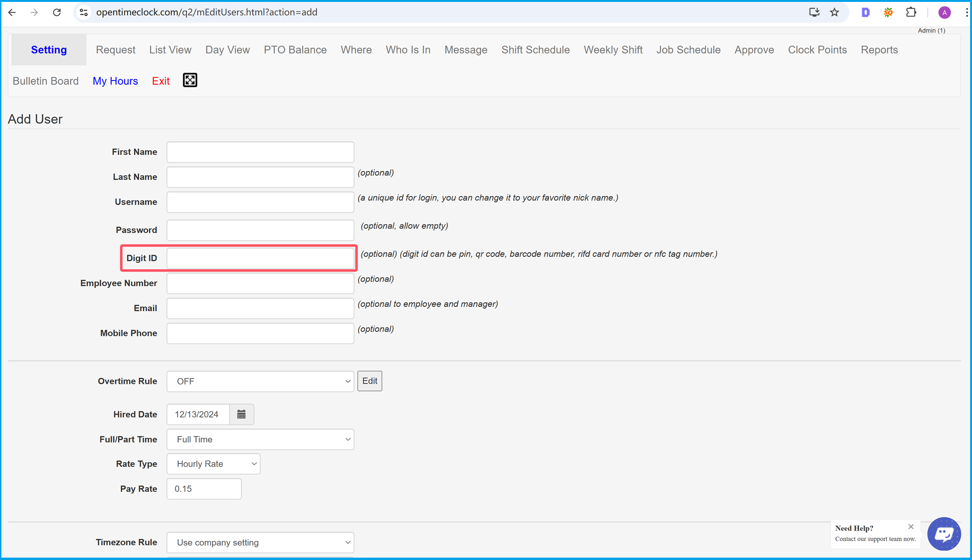The width and height of the screenshot is (972, 560).
Task: Focus the Mobile Phone field
Action: tap(260, 333)
